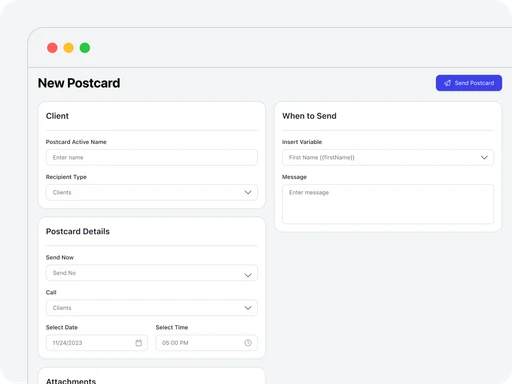Screen dimensions: 512x384
Task: Click the Insert Variable label
Action: [302, 142]
